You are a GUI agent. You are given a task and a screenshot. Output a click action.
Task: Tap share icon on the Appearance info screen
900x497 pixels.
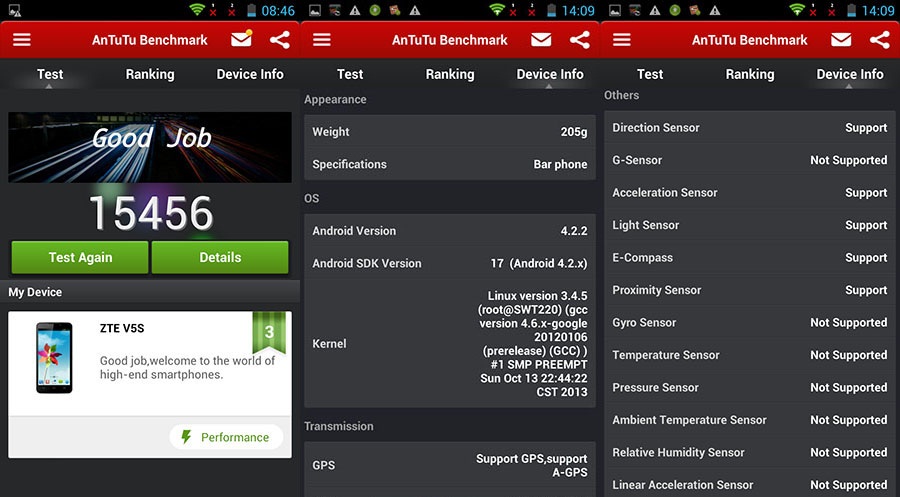coord(580,40)
